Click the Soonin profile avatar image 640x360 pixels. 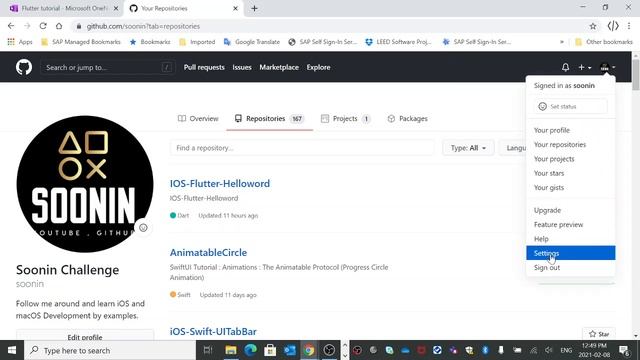click(85, 184)
